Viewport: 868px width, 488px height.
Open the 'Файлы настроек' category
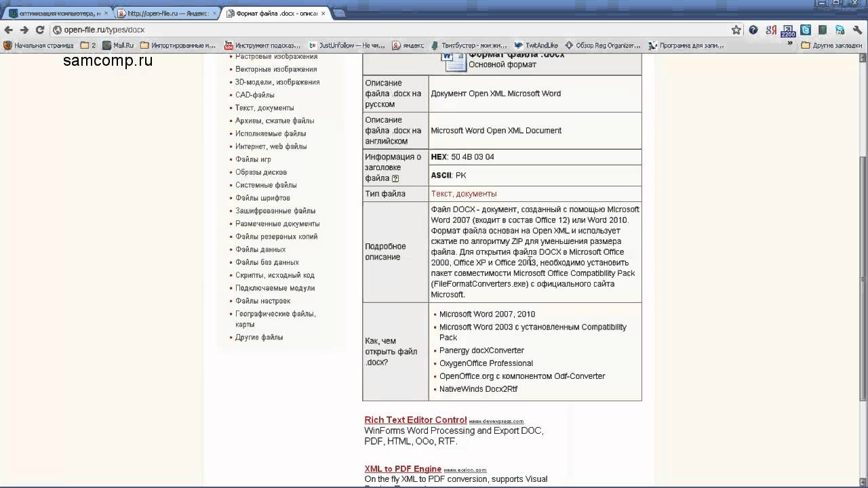[x=262, y=301]
